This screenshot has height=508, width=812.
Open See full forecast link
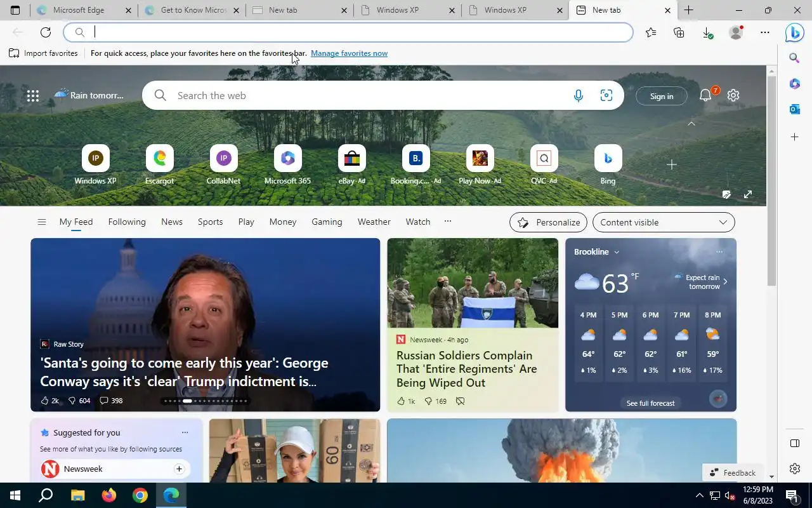[x=650, y=403]
